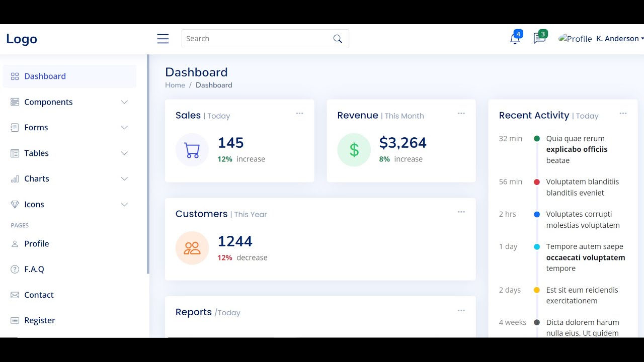Image resolution: width=644 pixels, height=362 pixels.
Task: Click the messages badge showing 3
Action: (543, 34)
